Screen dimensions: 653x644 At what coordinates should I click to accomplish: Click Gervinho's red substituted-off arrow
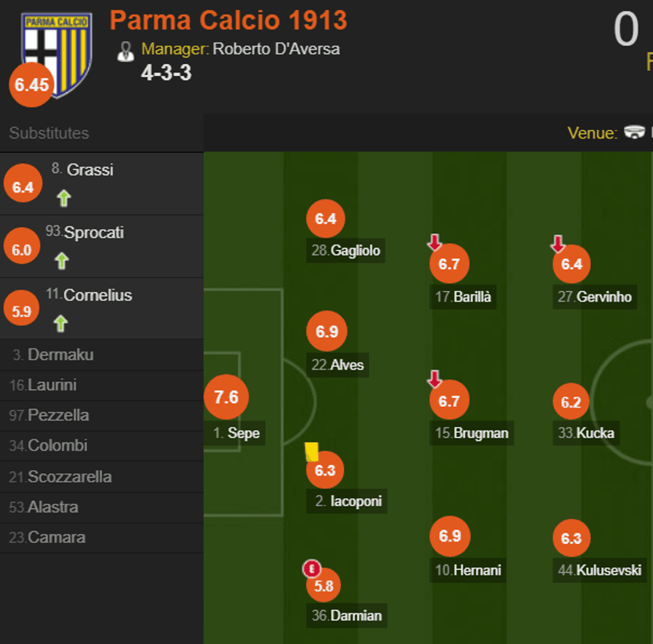click(x=558, y=244)
